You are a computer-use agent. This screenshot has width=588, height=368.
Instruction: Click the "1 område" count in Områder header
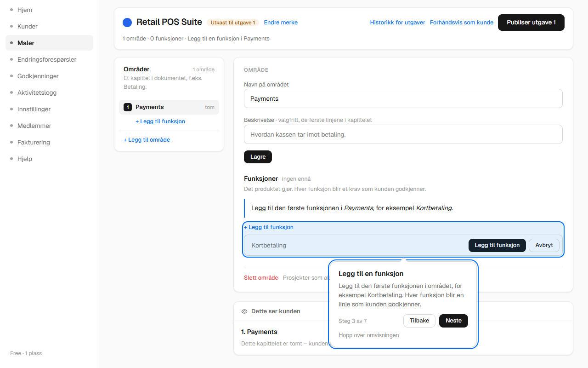(x=204, y=69)
